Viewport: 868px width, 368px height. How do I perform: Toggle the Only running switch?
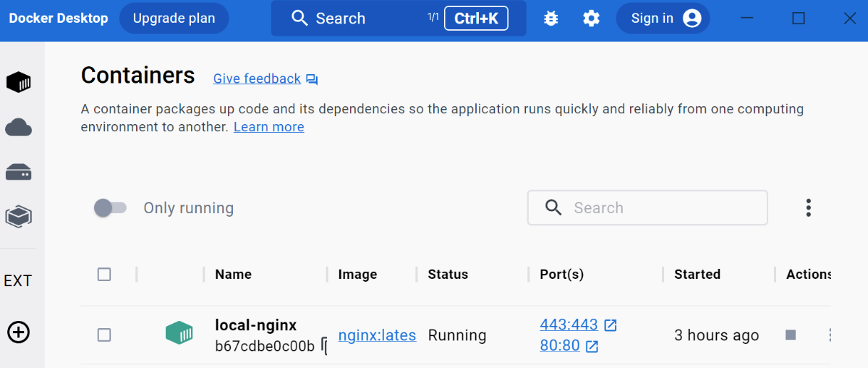pos(110,208)
